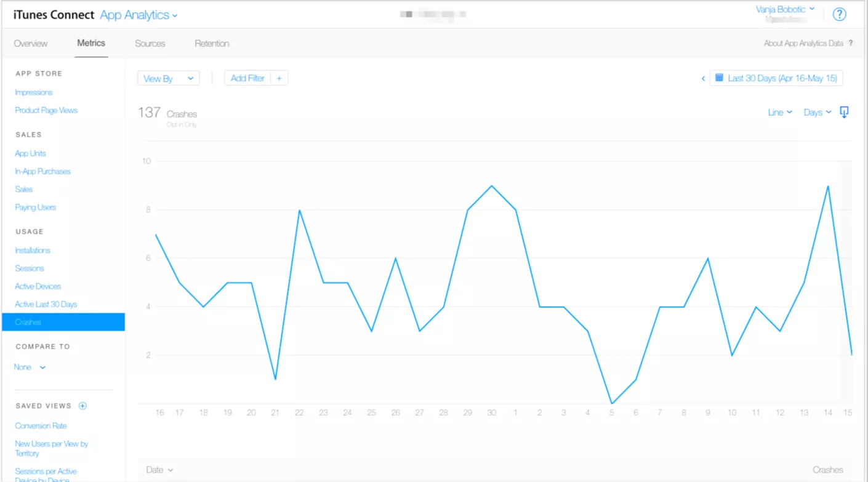Open the App Analytics section switcher
Viewport: 868px width, 482px height.
pos(139,15)
